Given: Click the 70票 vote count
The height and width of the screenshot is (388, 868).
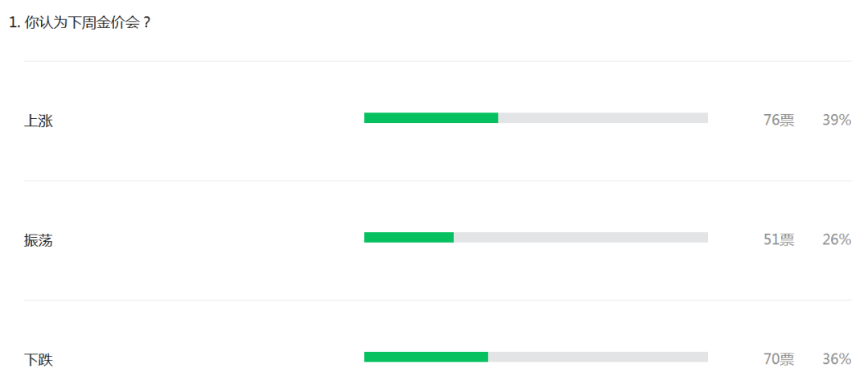Looking at the screenshot, I should (x=779, y=359).
